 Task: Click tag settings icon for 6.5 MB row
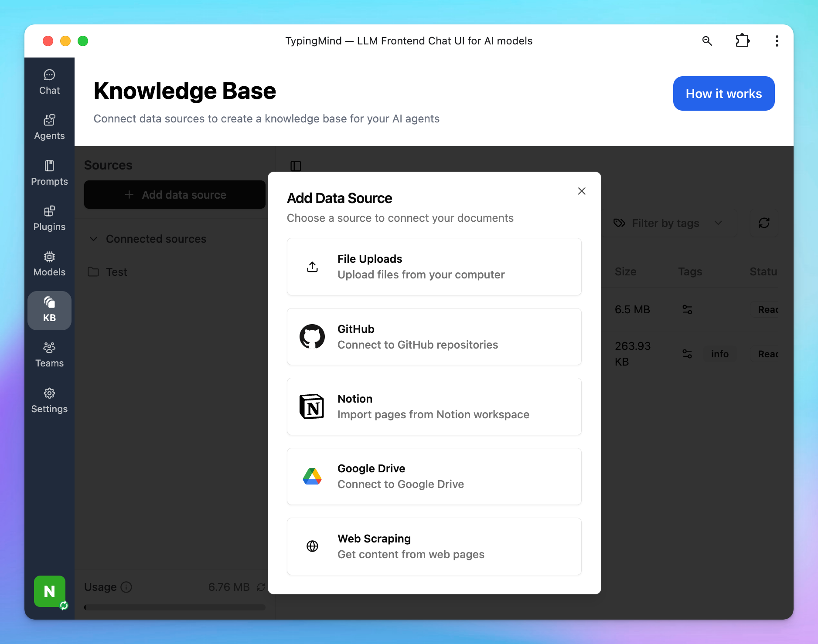687,309
